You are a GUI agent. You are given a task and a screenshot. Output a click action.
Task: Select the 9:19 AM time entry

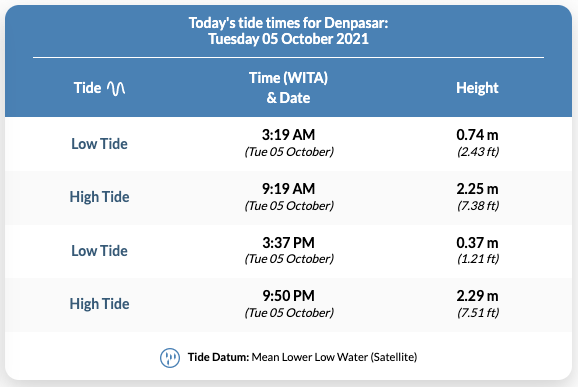[289, 189]
